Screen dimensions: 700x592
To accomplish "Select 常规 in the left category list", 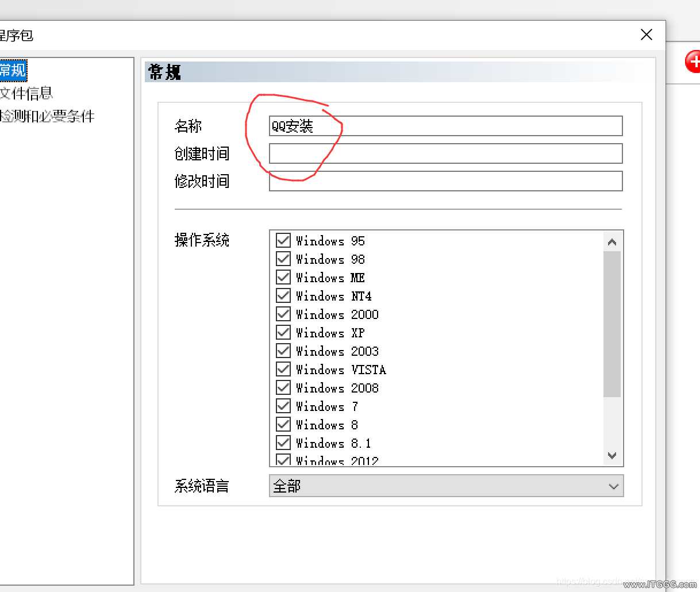I will (13, 71).
